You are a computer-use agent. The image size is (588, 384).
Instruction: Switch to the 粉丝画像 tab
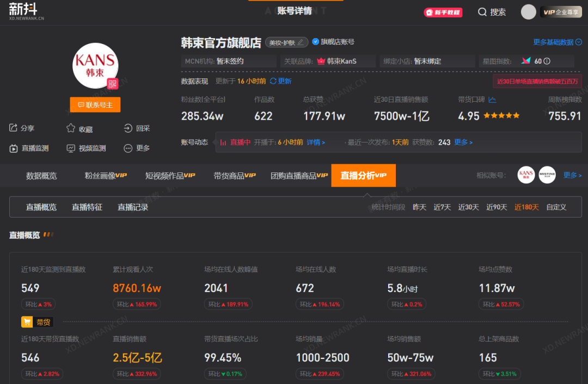[x=106, y=176]
